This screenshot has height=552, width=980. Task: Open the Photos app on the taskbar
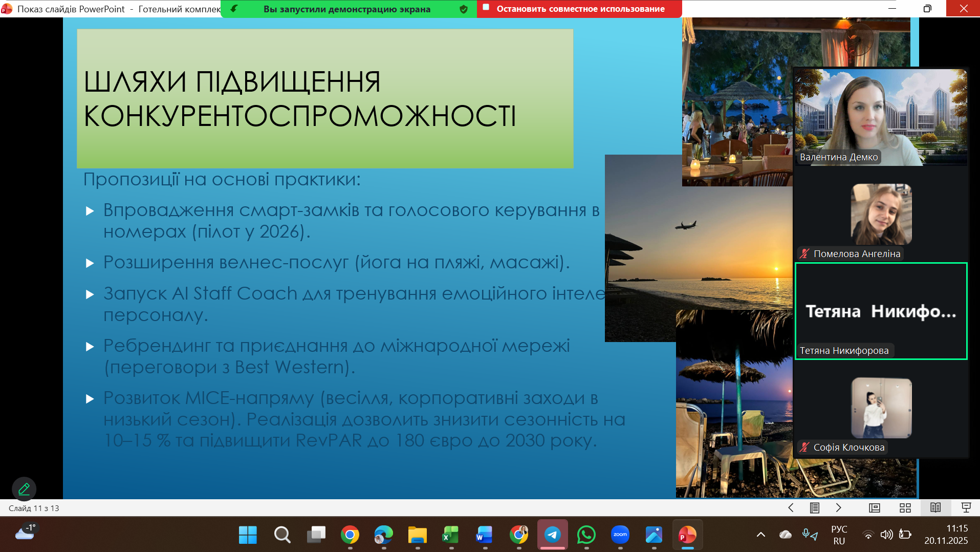click(x=654, y=535)
